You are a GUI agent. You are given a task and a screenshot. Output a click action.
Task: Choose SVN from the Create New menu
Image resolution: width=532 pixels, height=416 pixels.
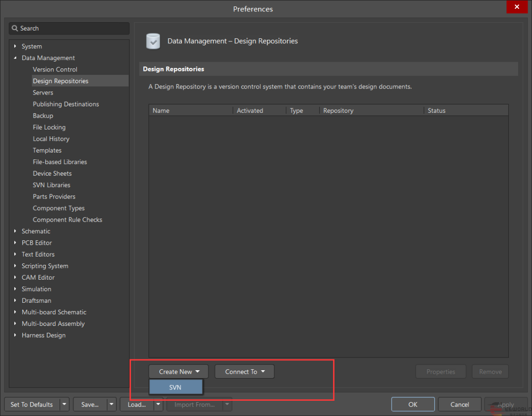[176, 387]
